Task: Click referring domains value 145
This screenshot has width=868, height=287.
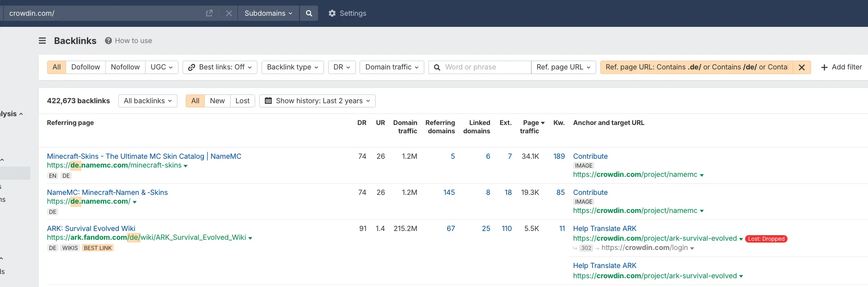Action: 449,193
